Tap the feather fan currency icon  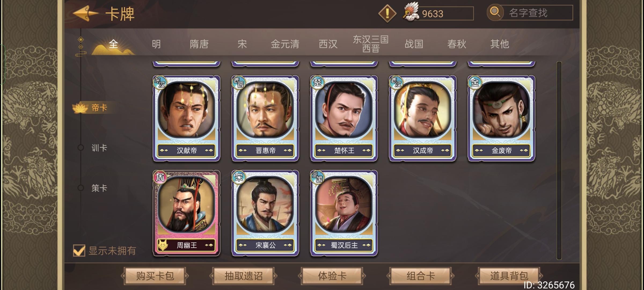point(411,12)
